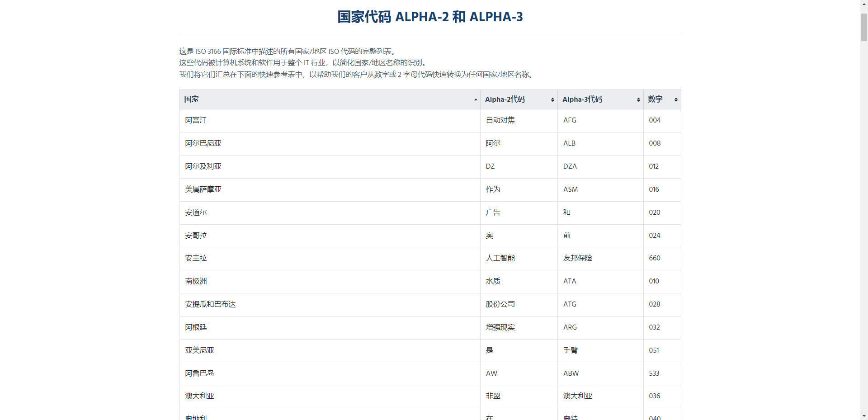868x420 pixels.
Task: Open the 南极洲 link
Action: click(x=195, y=281)
